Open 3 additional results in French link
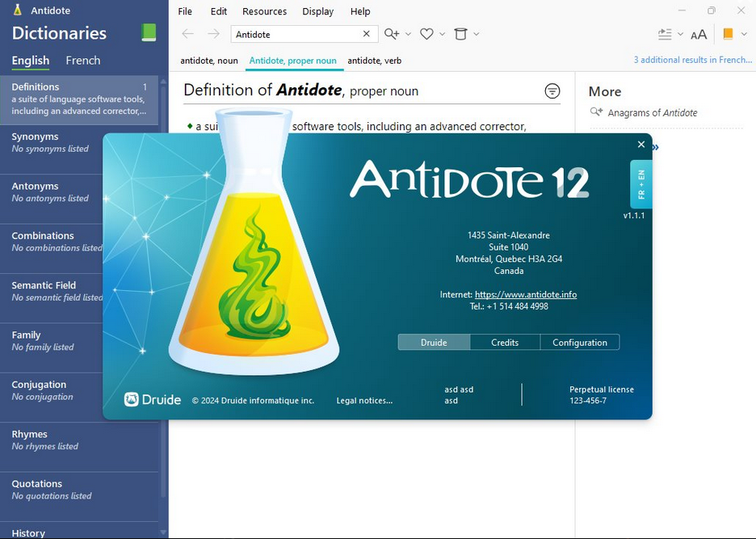This screenshot has width=756, height=539. [693, 60]
